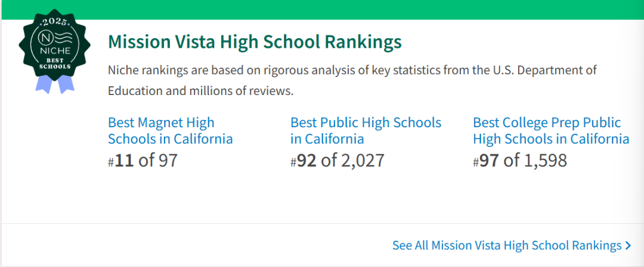
Task: Open Best Public High Schools in California link
Action: point(366,130)
